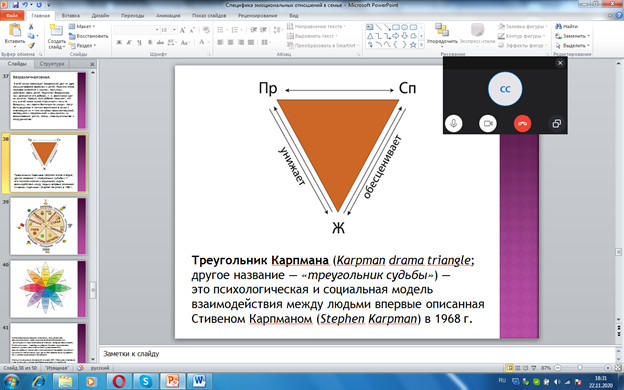Switch to Word in the taskbar

click(x=198, y=381)
